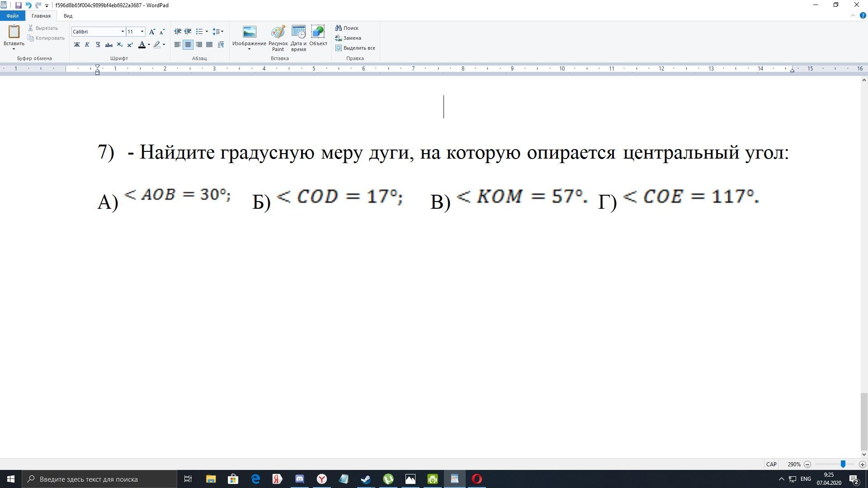Click Выделить все to select all

click(x=355, y=48)
